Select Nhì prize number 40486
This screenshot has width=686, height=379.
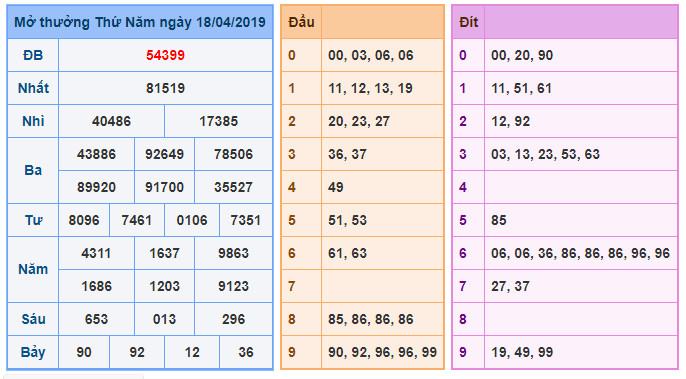pyautogui.click(x=111, y=121)
